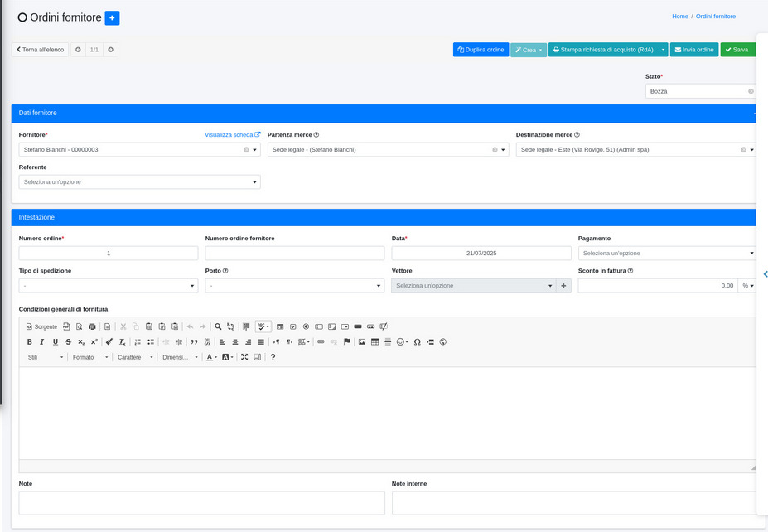Click the Insert image icon
This screenshot has height=532, width=768.
tap(362, 341)
